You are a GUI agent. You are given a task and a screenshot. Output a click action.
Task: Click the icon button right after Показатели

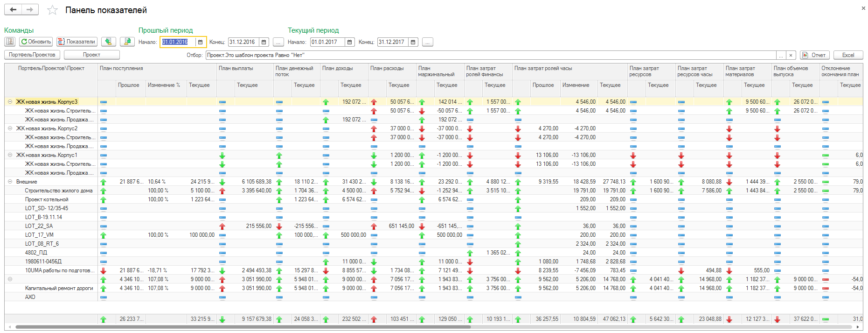pyautogui.click(x=109, y=42)
